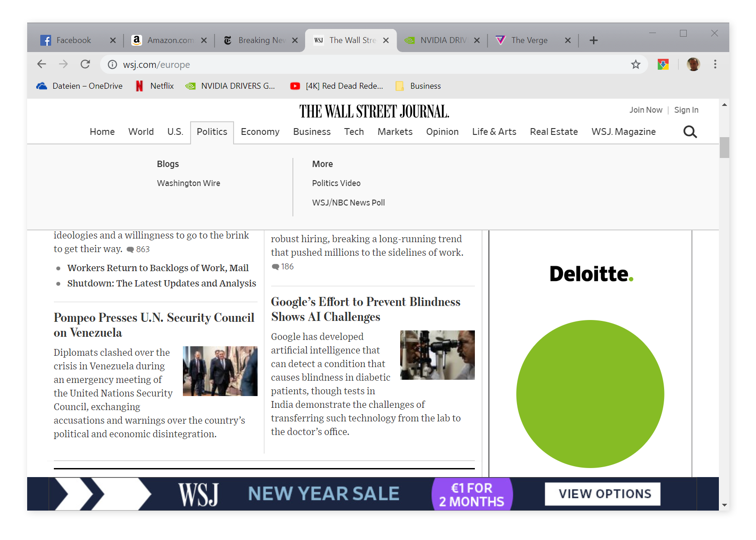Image resolution: width=756 pixels, height=540 pixels.
Task: Click the WSJ search magnifier icon
Action: [690, 132]
